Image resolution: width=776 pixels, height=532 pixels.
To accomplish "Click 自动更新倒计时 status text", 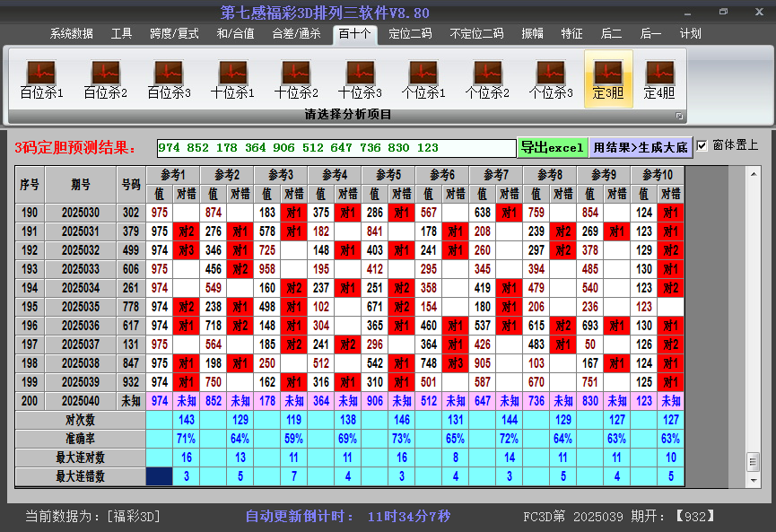I will 348,517.
